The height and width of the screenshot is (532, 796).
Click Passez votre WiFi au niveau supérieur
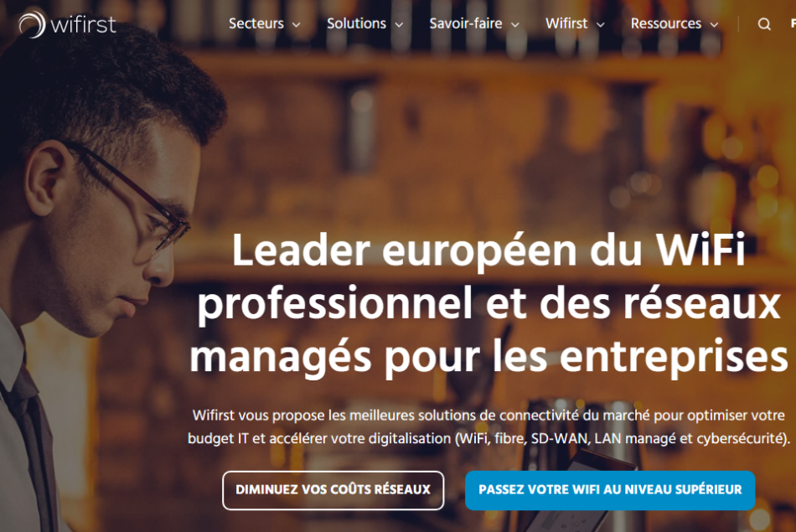(610, 490)
